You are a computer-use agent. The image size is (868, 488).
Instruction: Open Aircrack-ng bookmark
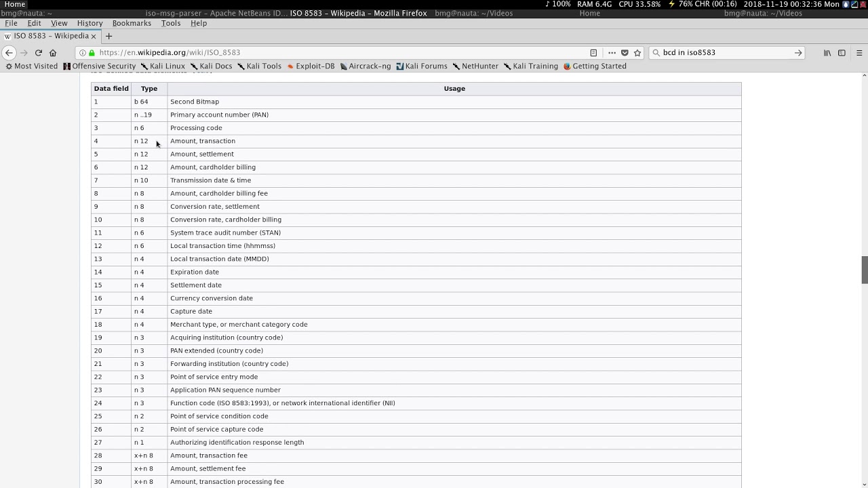coord(366,66)
